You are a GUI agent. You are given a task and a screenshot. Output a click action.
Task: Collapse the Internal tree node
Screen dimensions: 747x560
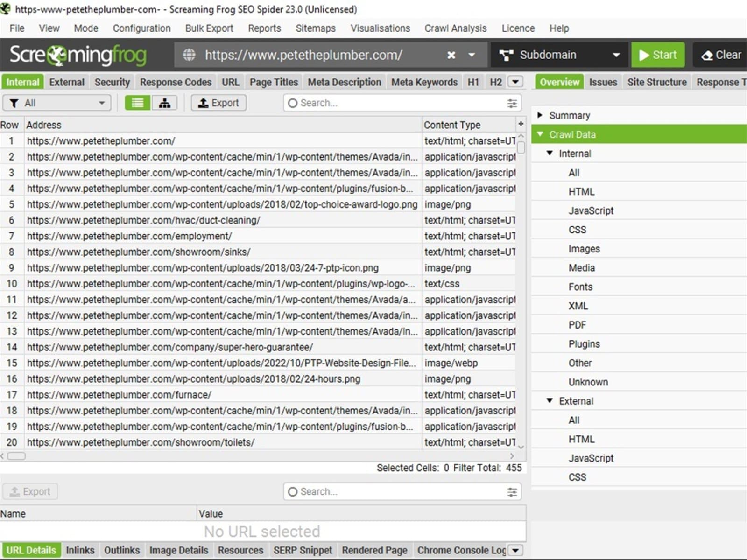point(550,153)
